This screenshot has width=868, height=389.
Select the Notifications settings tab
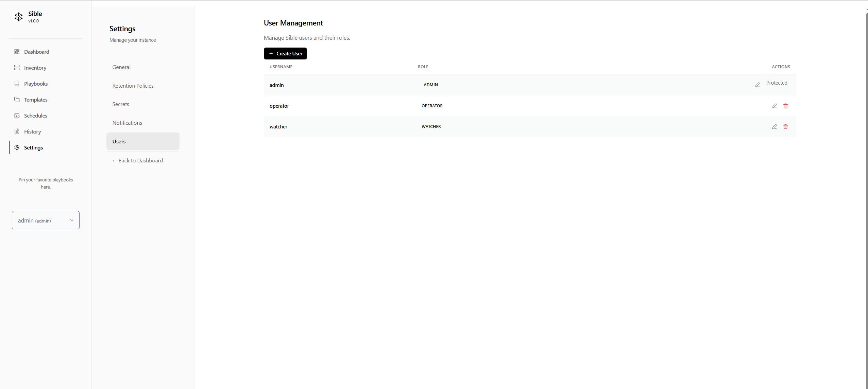point(127,123)
